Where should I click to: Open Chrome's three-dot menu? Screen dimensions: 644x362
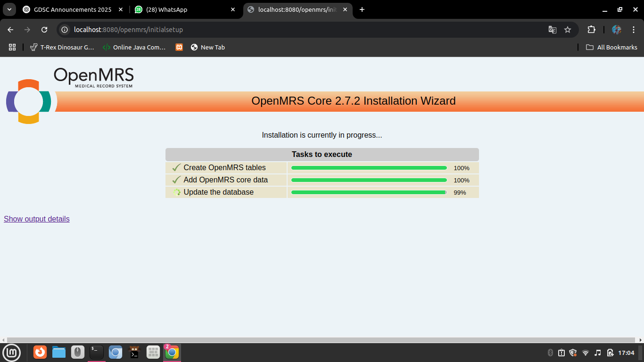tap(634, 30)
